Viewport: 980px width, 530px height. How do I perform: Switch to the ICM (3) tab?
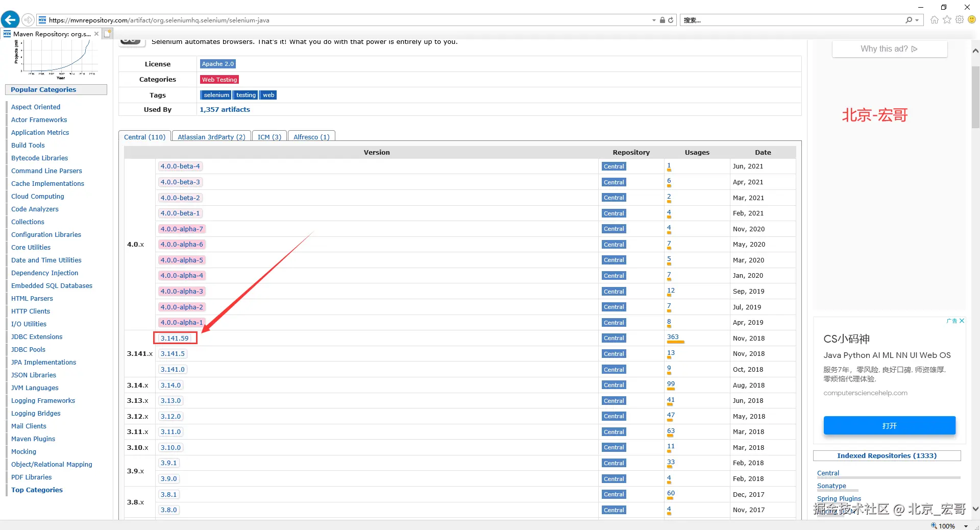(x=269, y=137)
